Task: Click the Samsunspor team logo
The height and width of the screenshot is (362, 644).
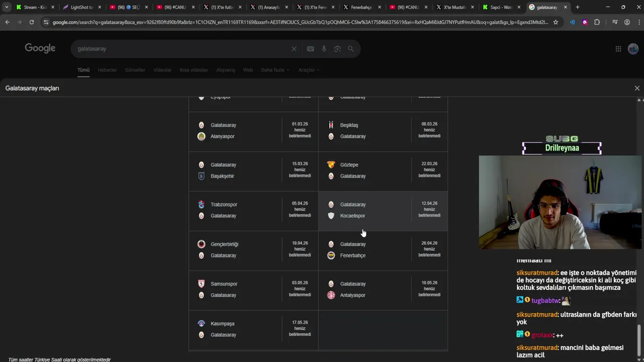Action: tap(201, 284)
